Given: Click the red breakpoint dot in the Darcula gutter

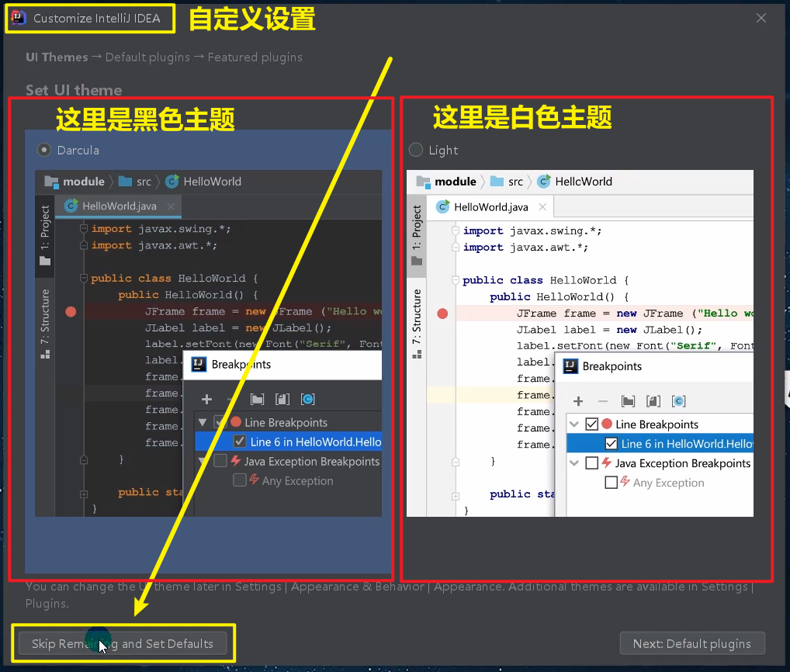Looking at the screenshot, I should [71, 311].
